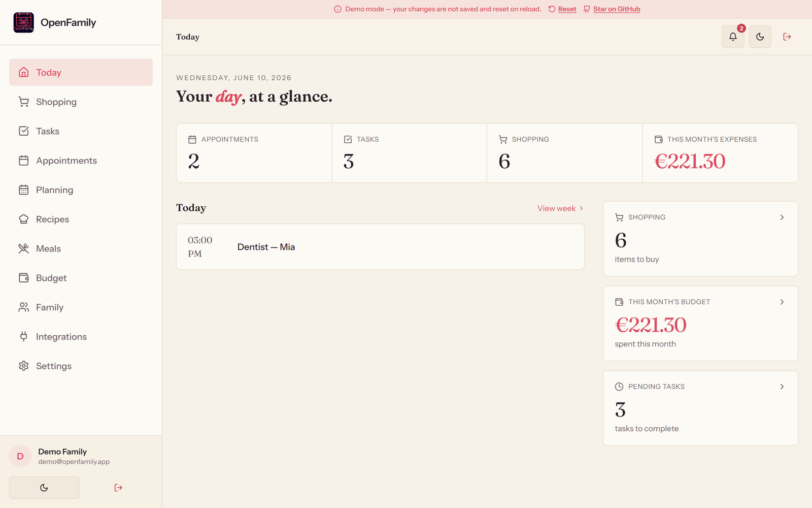Click This Month's Expenses stat card
The image size is (812, 508).
720,153
